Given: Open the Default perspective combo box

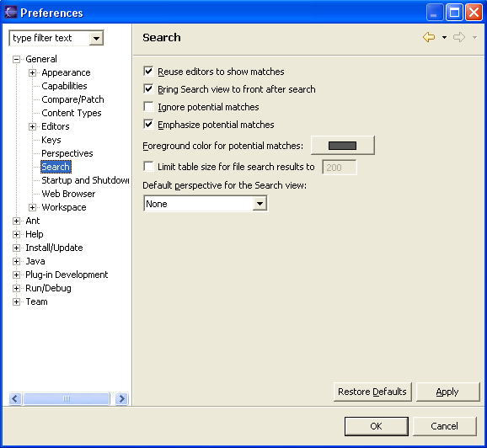Looking at the screenshot, I should [206, 204].
